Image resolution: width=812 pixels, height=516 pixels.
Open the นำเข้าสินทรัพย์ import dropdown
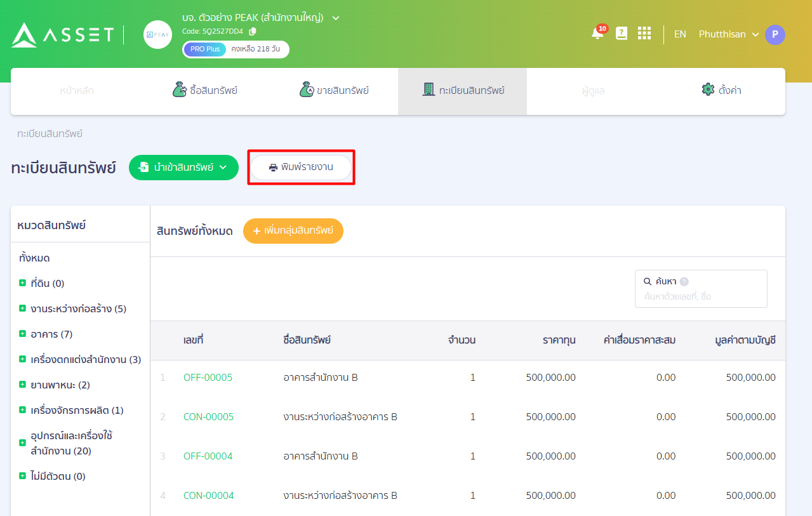tap(183, 168)
